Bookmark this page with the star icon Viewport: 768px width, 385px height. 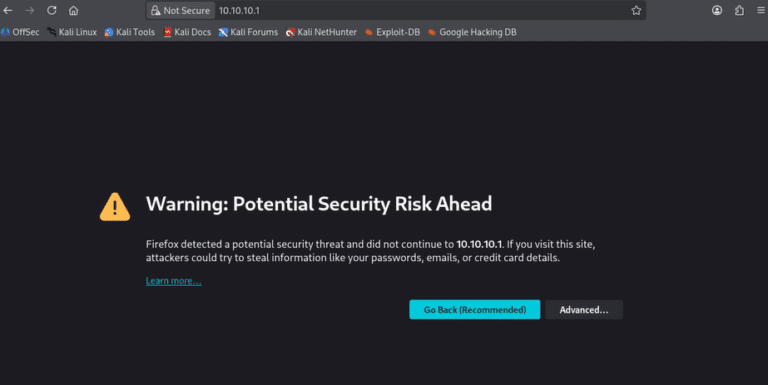pyautogui.click(x=636, y=10)
